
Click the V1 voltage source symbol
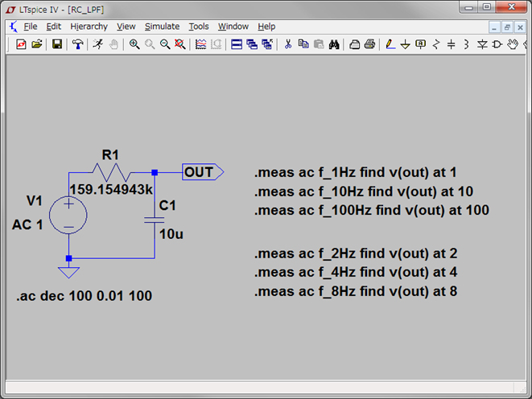(x=68, y=216)
